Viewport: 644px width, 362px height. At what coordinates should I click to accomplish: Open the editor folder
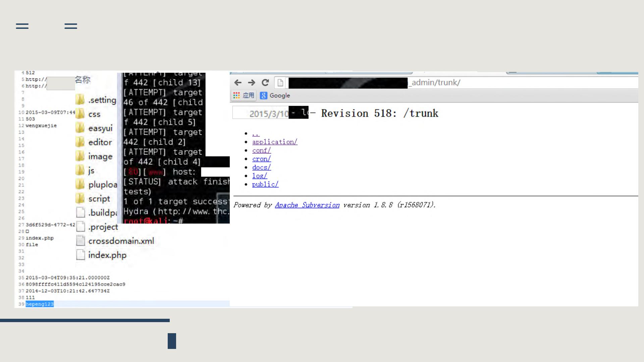point(100,142)
